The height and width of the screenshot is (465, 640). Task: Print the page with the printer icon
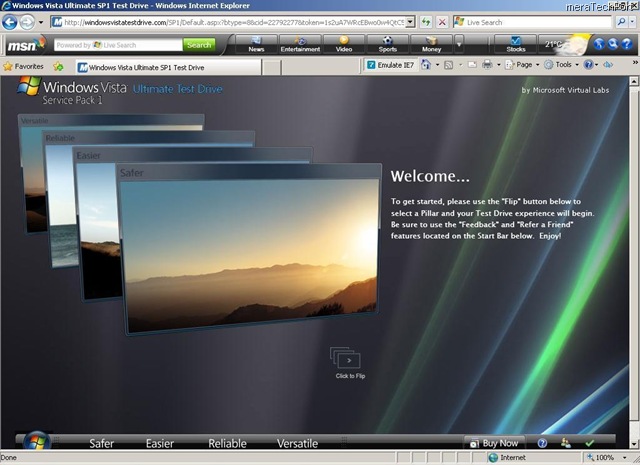click(487, 65)
